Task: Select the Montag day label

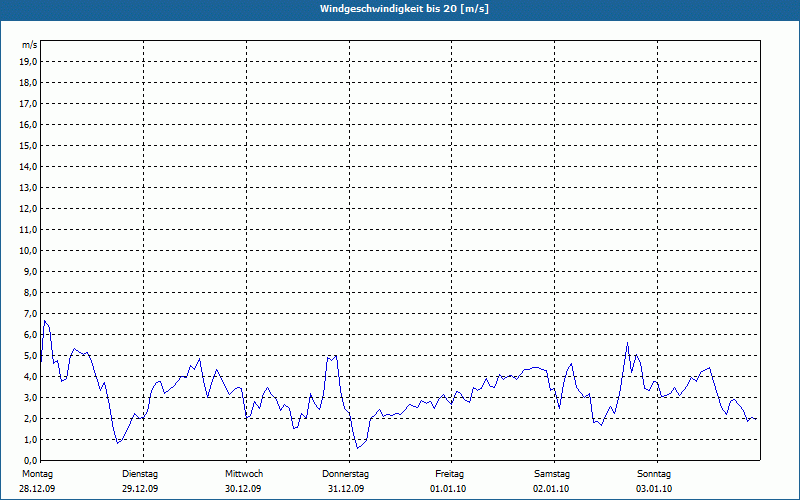Action: (37, 474)
